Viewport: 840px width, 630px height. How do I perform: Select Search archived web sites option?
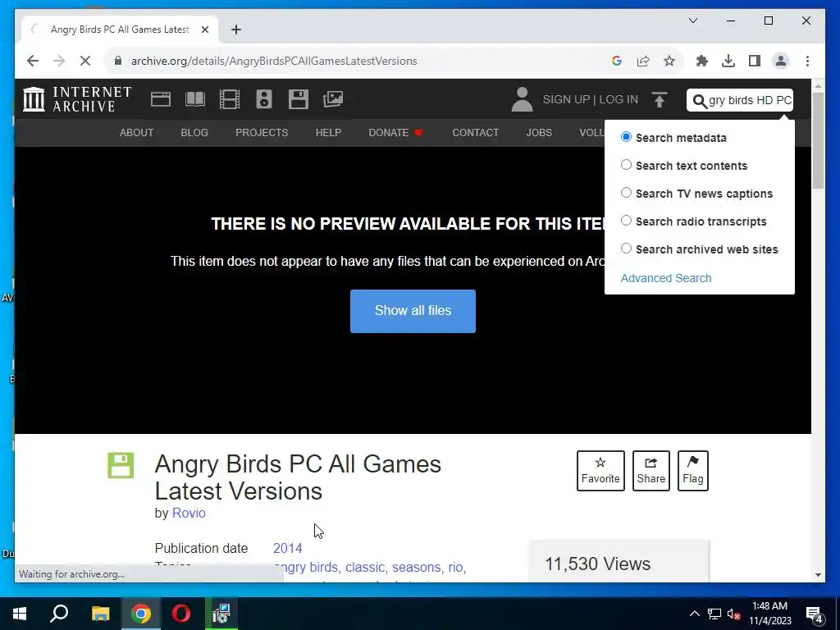click(626, 248)
